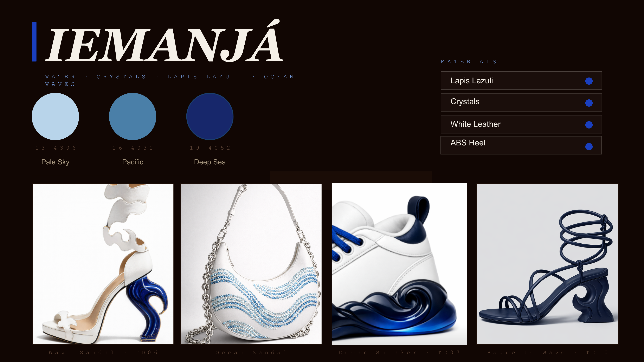Click the MATERIALS section header

(469, 62)
